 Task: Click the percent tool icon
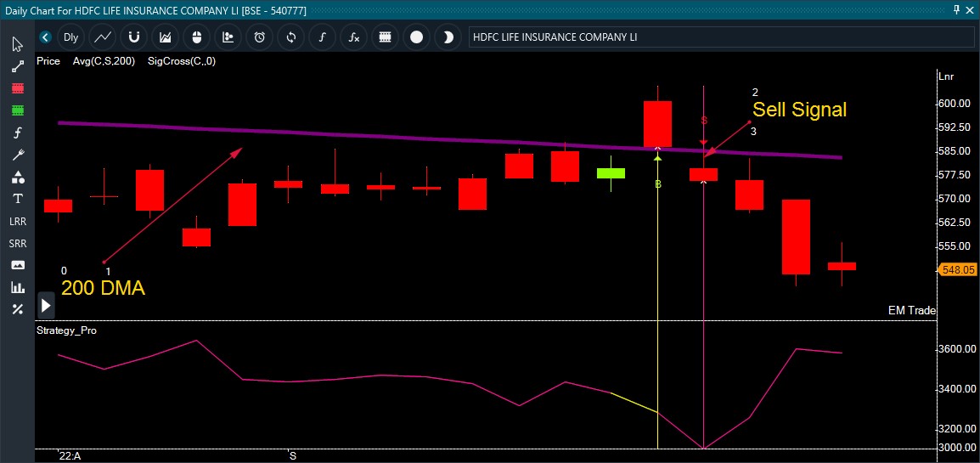(x=18, y=309)
